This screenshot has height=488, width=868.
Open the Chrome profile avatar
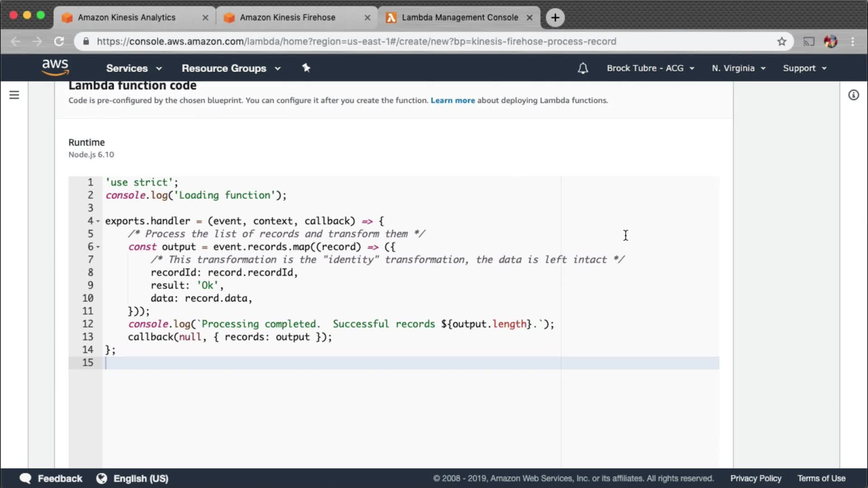[x=830, y=42]
